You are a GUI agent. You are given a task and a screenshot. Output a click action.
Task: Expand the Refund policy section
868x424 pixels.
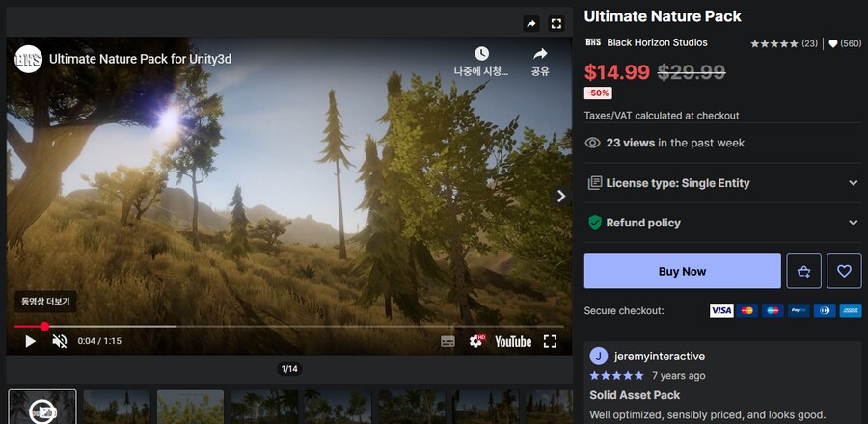722,223
